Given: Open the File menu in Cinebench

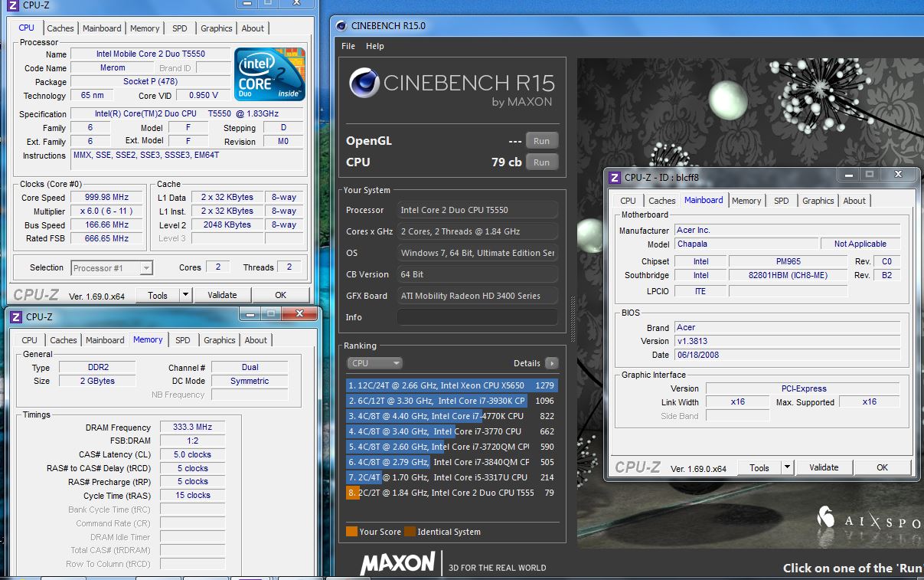Looking at the screenshot, I should pyautogui.click(x=348, y=46).
